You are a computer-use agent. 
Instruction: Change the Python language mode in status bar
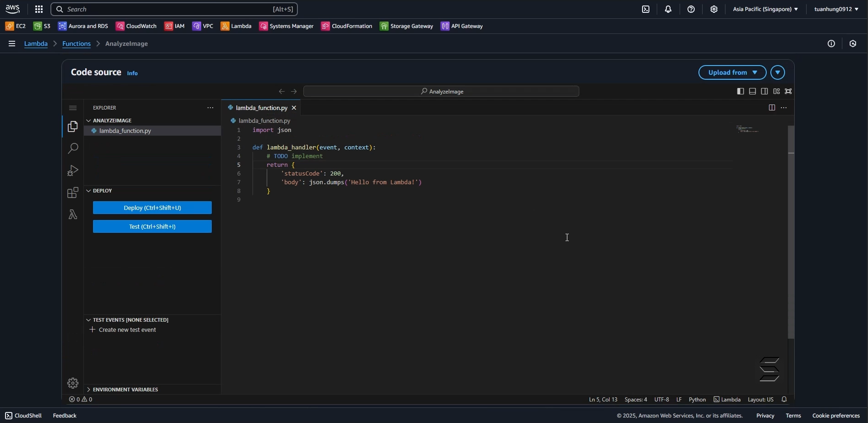point(698,400)
